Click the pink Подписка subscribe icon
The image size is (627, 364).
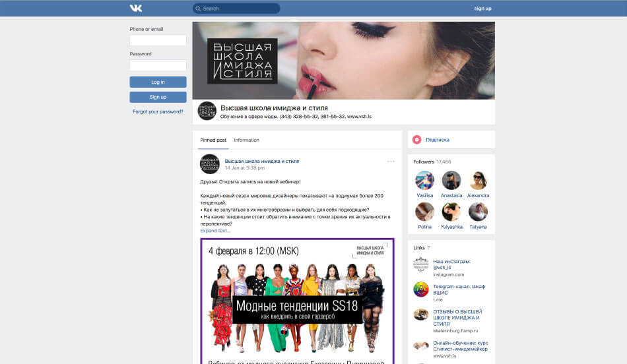tap(417, 140)
